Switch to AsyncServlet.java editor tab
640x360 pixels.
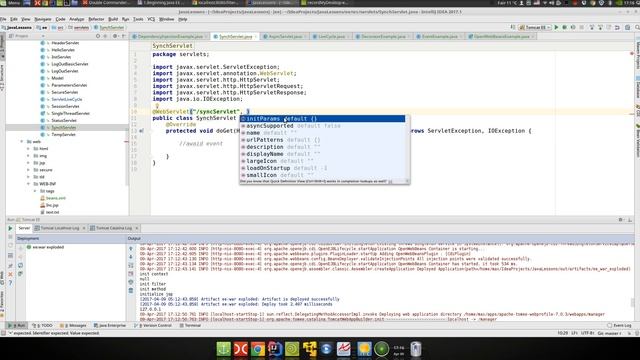click(x=285, y=37)
